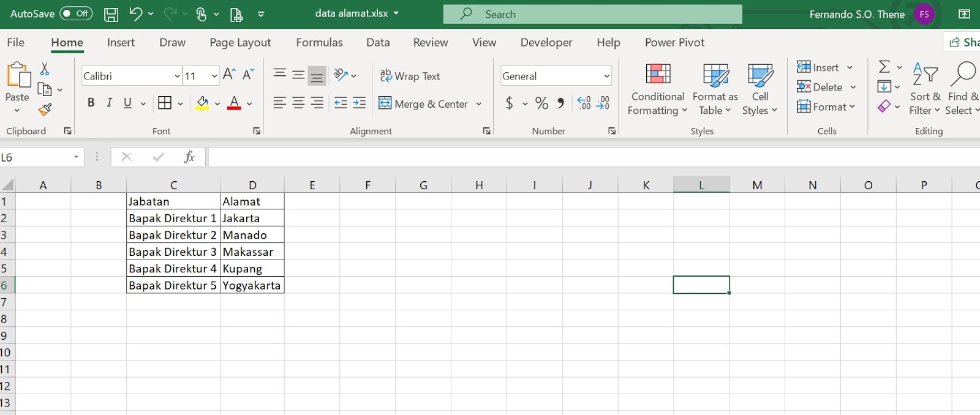Click Increase Decimal icon
The height and width of the screenshot is (415, 980).
click(584, 103)
